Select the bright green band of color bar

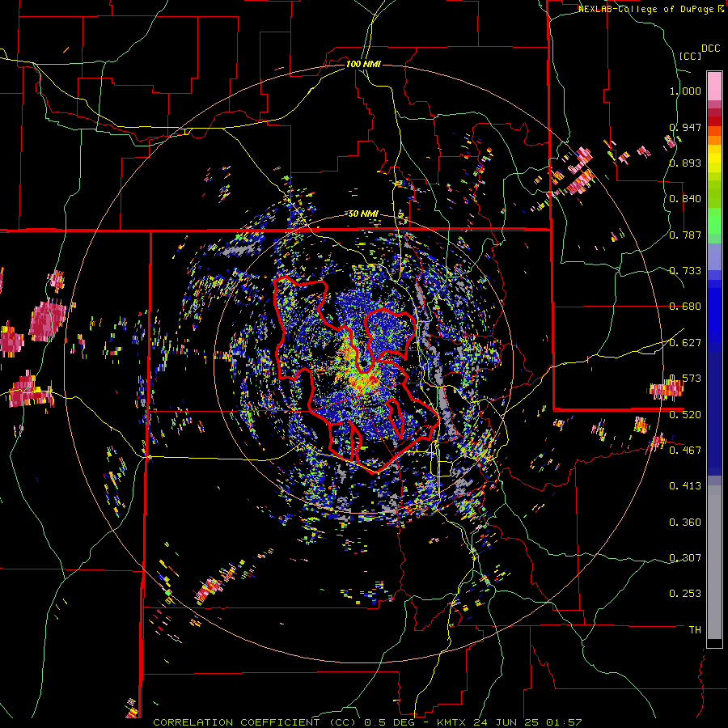click(x=714, y=221)
